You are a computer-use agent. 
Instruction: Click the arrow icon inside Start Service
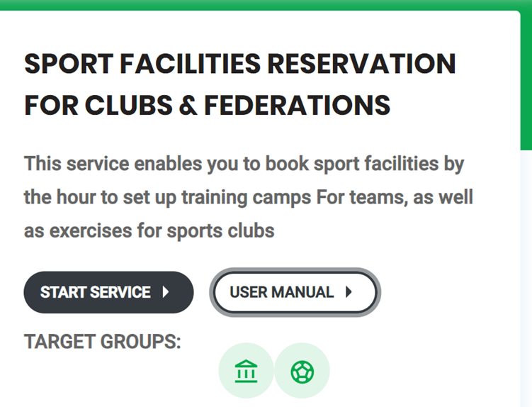(166, 292)
